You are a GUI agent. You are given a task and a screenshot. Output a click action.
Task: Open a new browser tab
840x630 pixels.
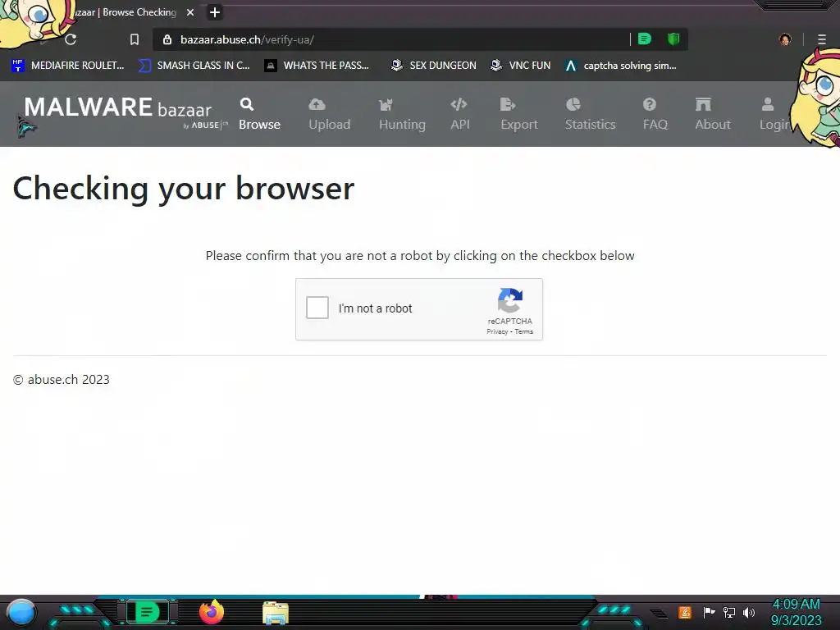pos(215,12)
